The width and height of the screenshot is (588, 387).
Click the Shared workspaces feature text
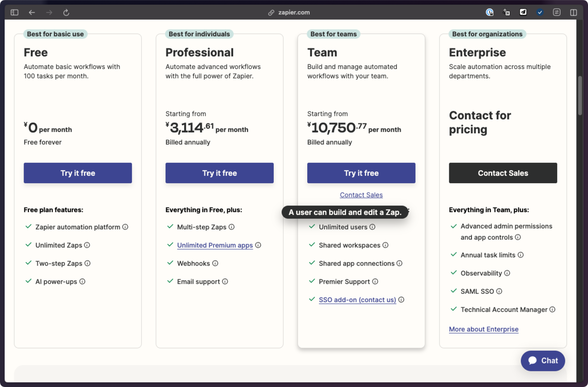(x=350, y=245)
